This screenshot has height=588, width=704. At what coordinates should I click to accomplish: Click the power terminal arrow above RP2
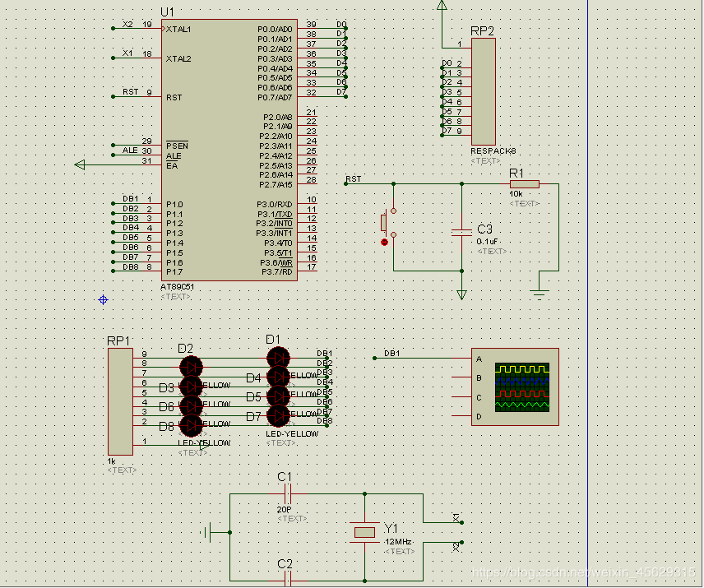coord(442,5)
